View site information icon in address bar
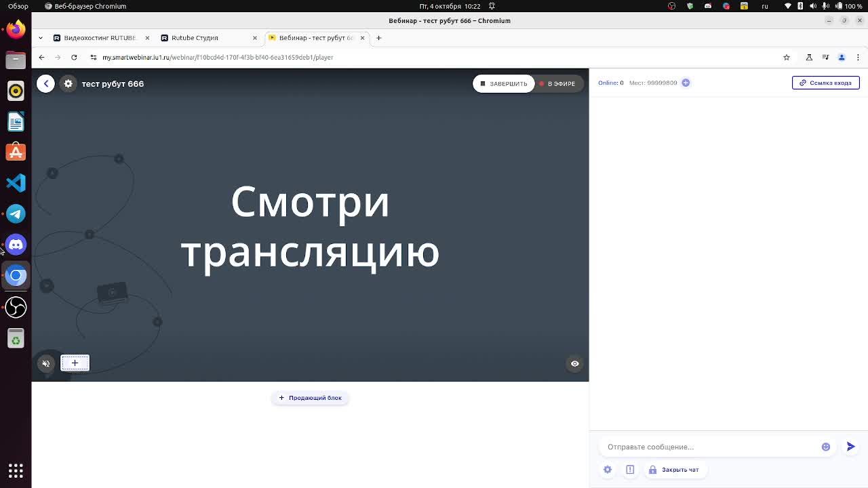This screenshot has width=868, height=488. pyautogui.click(x=94, y=58)
